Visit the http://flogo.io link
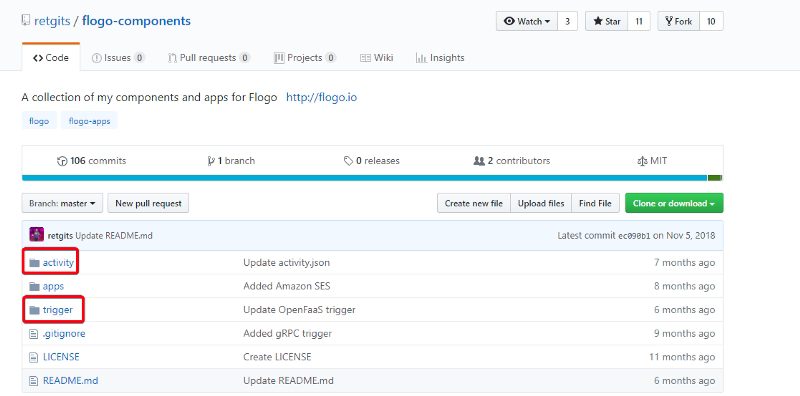The width and height of the screenshot is (800, 396). tap(321, 97)
